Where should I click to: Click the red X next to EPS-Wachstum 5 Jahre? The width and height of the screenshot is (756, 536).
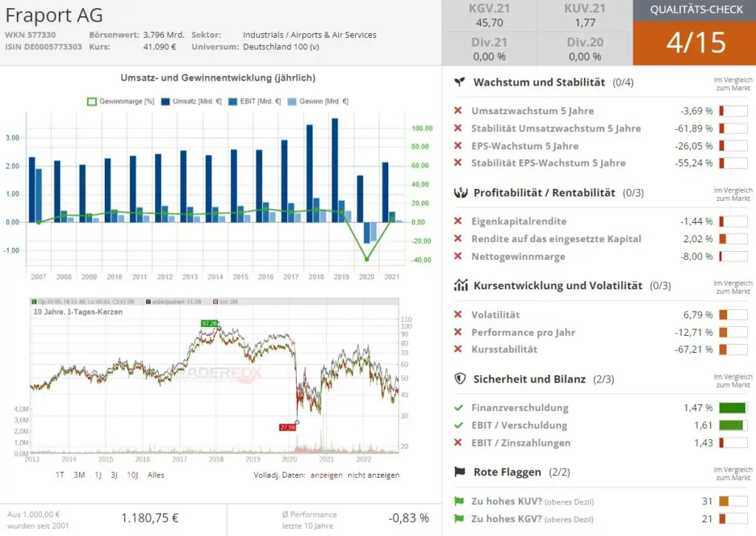point(458,145)
